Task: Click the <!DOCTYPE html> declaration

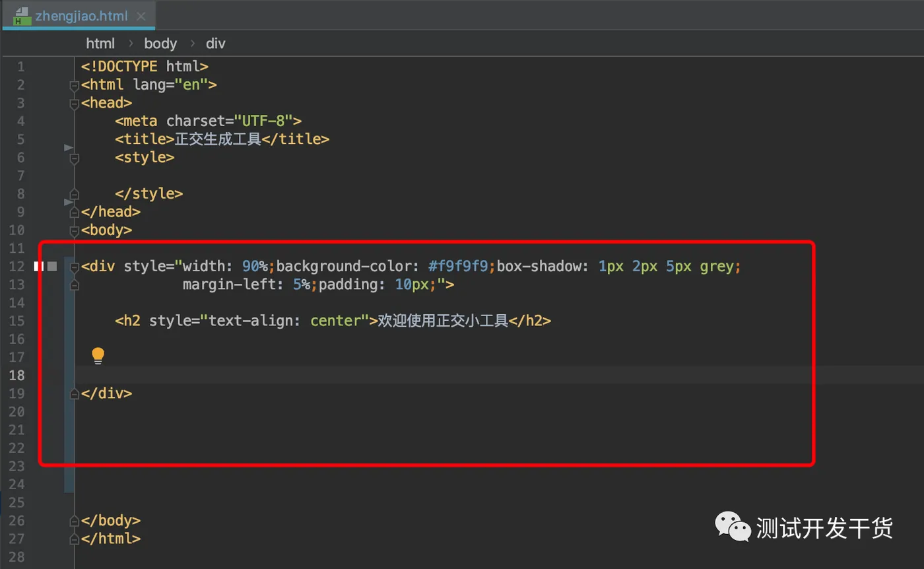Action: [145, 67]
